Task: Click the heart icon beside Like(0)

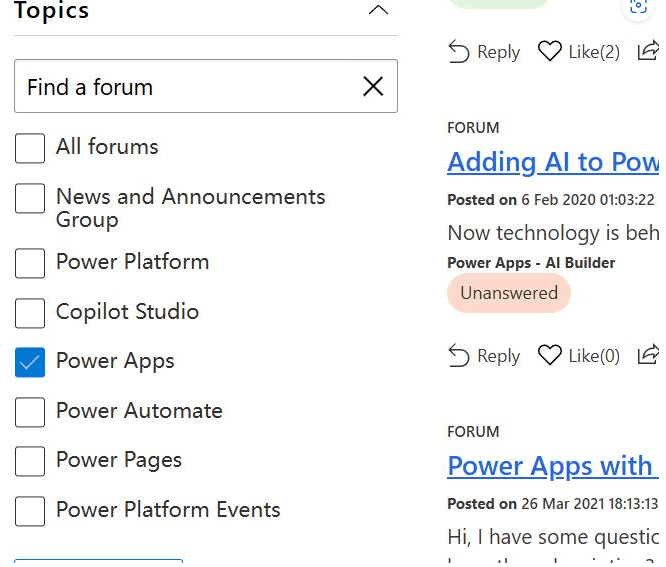Action: tap(550, 355)
